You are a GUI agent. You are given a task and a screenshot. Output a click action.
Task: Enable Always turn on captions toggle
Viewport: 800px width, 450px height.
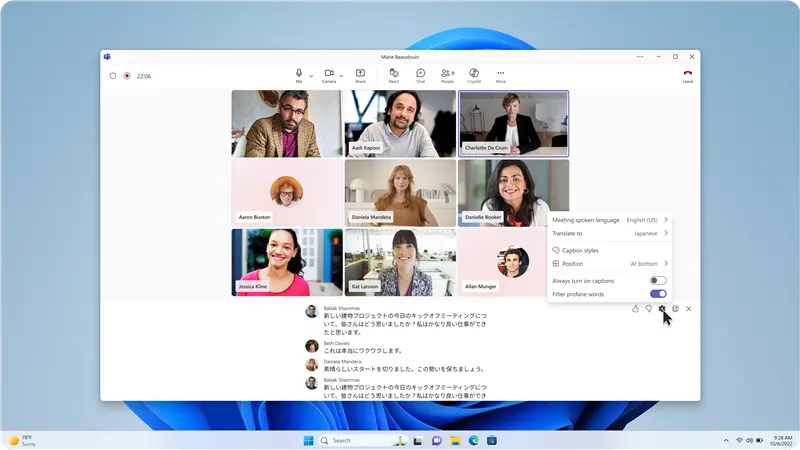coord(658,281)
